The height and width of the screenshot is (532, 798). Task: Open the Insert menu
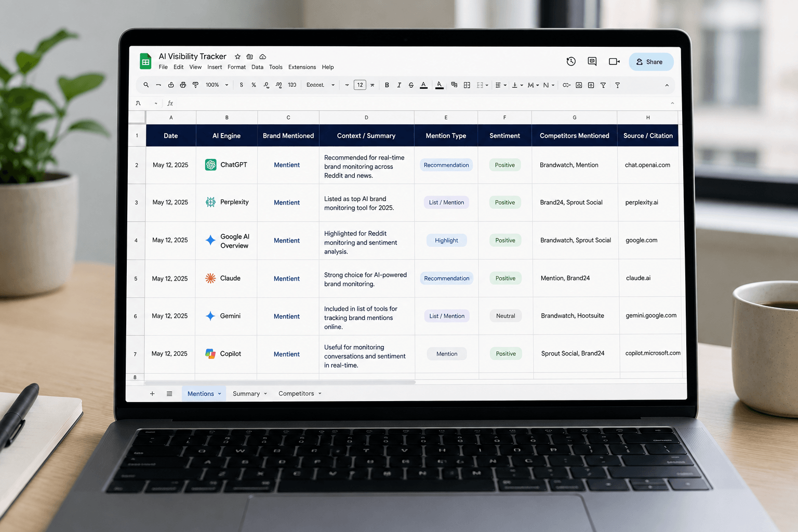click(215, 67)
